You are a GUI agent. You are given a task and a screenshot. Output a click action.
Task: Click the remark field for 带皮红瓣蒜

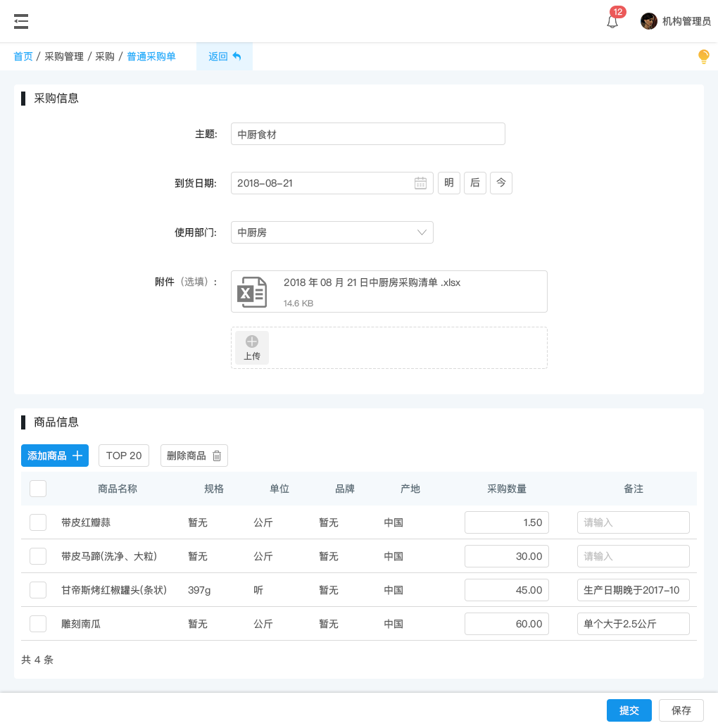634,522
